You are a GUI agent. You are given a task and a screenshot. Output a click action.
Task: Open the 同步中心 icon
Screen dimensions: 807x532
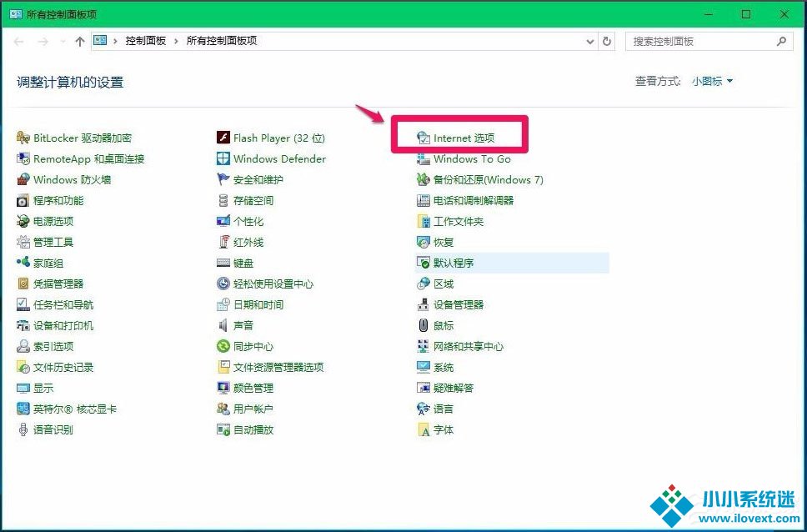point(223,346)
